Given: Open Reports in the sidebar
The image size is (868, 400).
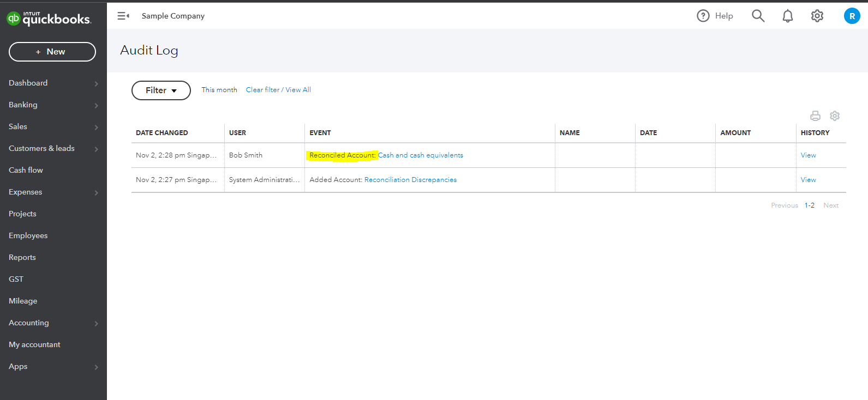Looking at the screenshot, I should pyautogui.click(x=22, y=257).
